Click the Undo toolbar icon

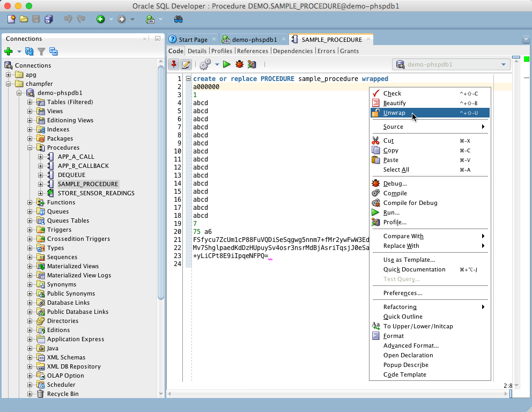68,19
